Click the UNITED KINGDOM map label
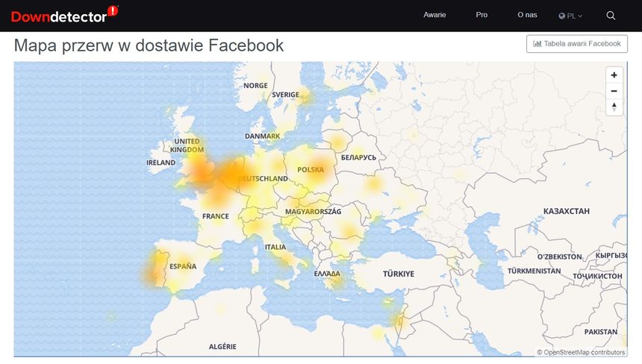Image resolution: width=642 pixels, height=364 pixels. tap(187, 145)
